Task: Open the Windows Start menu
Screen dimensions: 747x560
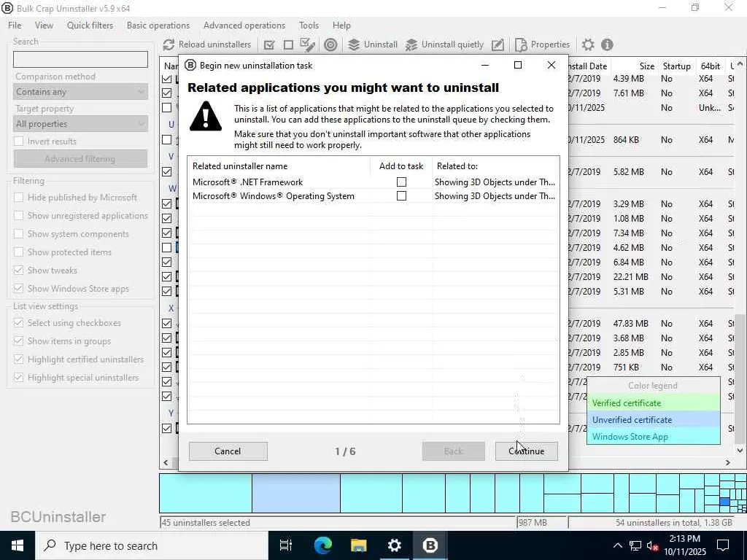Action: click(18, 545)
